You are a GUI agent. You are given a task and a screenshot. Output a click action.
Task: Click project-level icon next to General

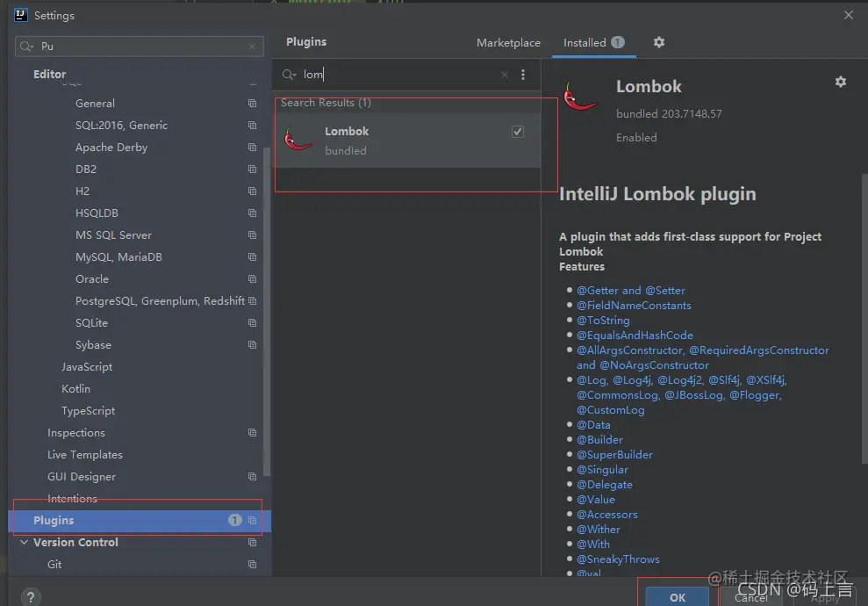point(253,104)
